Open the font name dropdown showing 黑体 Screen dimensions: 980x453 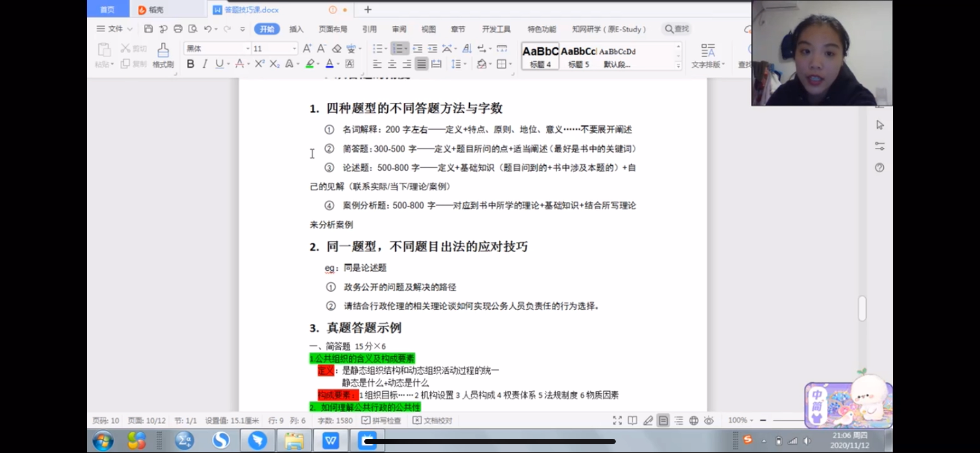[x=217, y=49]
